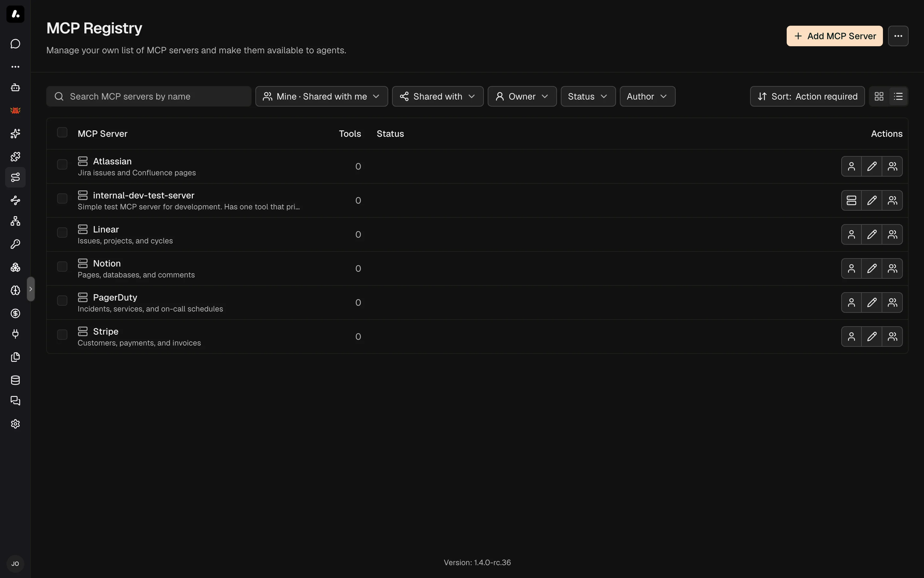Check the Atlassian row checkbox

62,164
